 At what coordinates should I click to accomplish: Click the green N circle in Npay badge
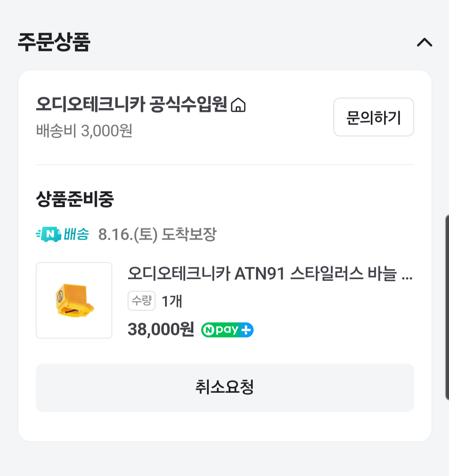coord(209,330)
